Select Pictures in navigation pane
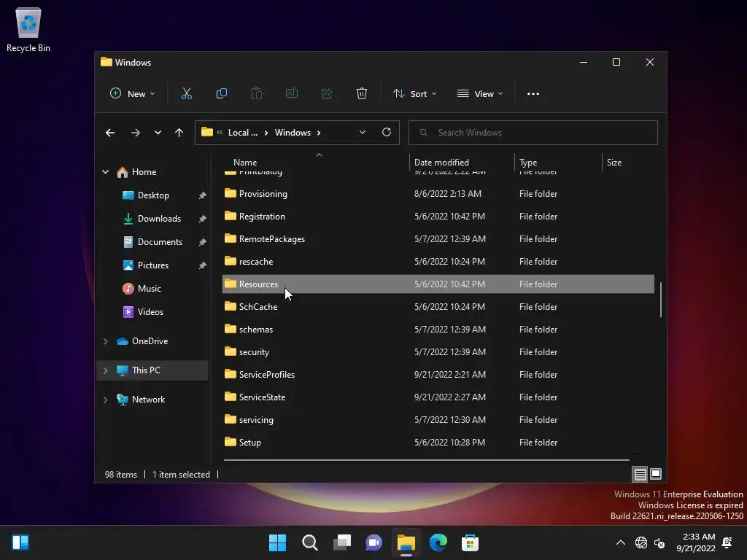This screenshot has width=747, height=560. (152, 265)
